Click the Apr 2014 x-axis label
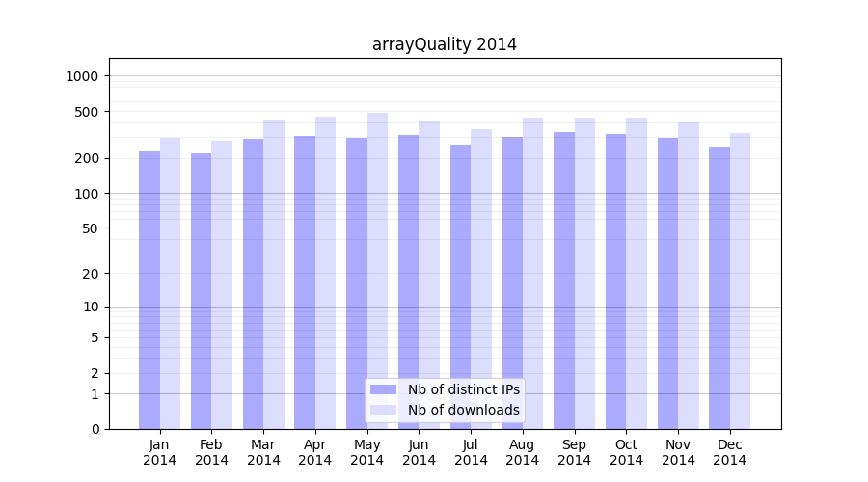Screen dimensions: 868x482 click(x=315, y=452)
